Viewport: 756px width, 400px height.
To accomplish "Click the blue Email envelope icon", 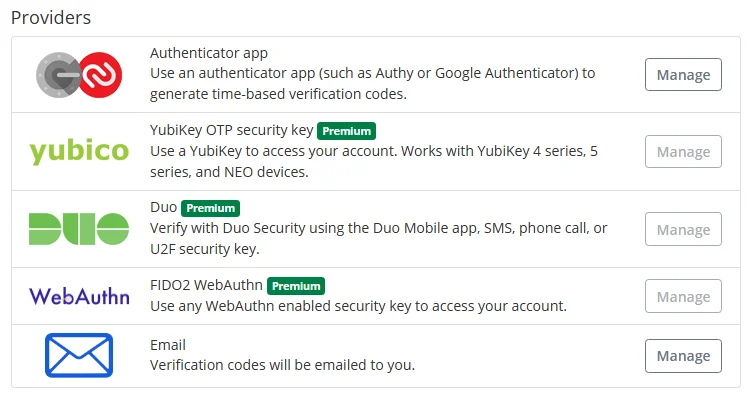I will [79, 355].
